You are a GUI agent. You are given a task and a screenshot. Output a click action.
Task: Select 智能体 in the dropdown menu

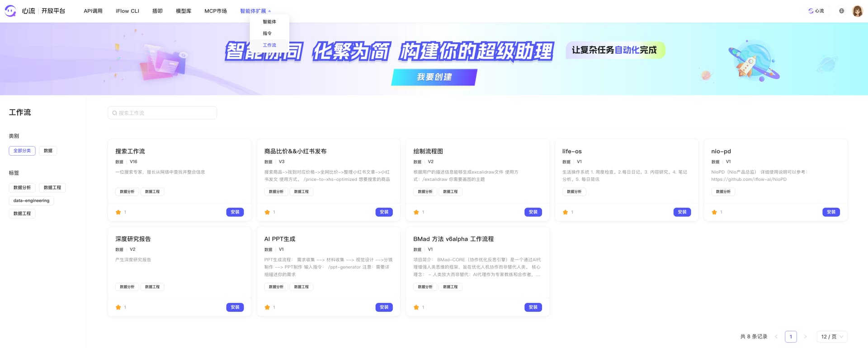[269, 22]
